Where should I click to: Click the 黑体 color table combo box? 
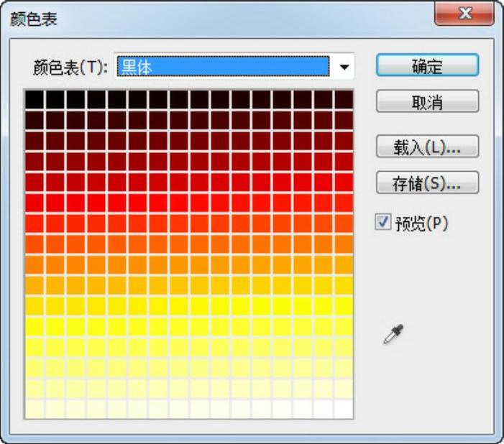tap(223, 68)
